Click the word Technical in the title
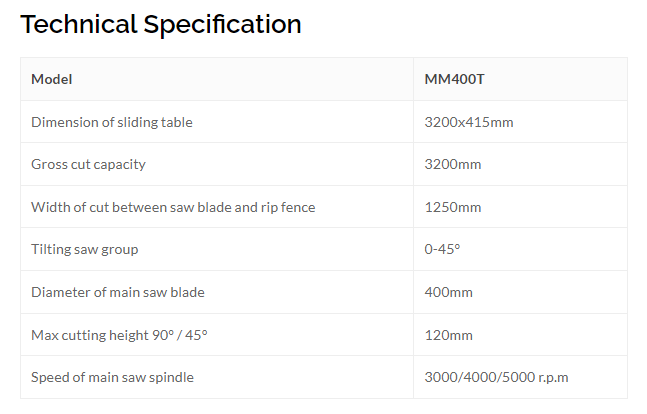This screenshot has width=647, height=414. point(78,24)
